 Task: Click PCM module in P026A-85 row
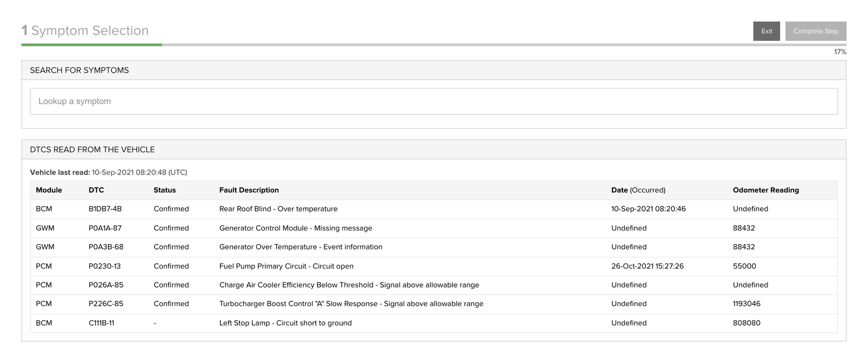point(44,285)
